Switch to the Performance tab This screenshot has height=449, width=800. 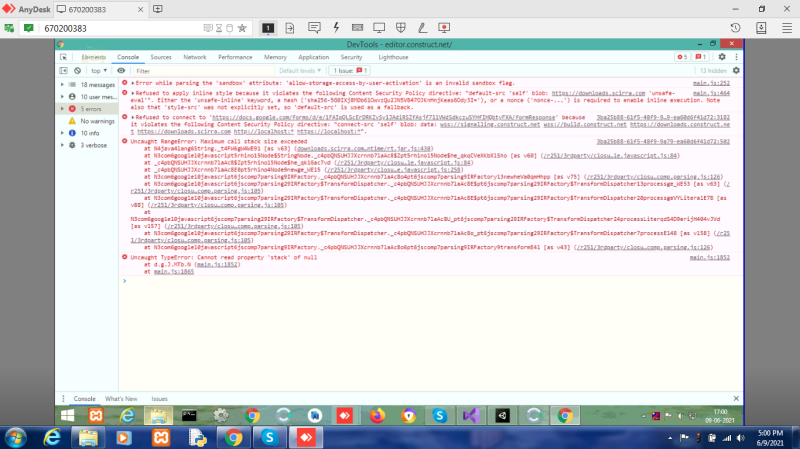click(x=235, y=57)
